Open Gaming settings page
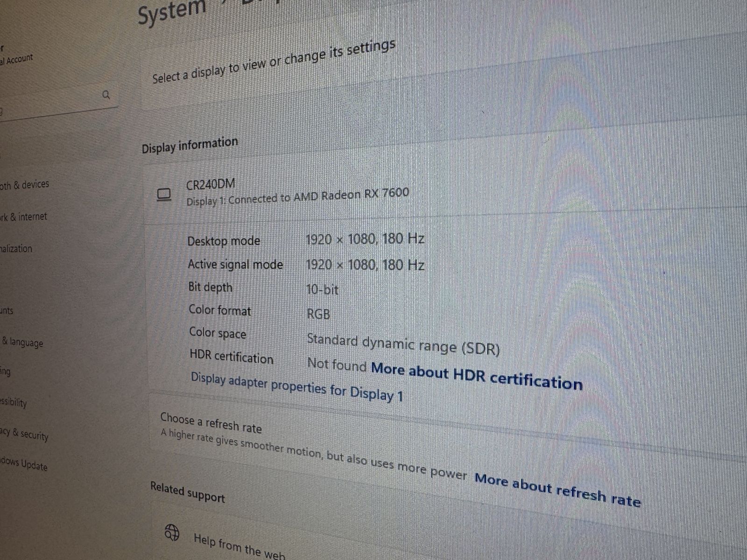Viewport: 747px width, 560px height. [x=5, y=371]
